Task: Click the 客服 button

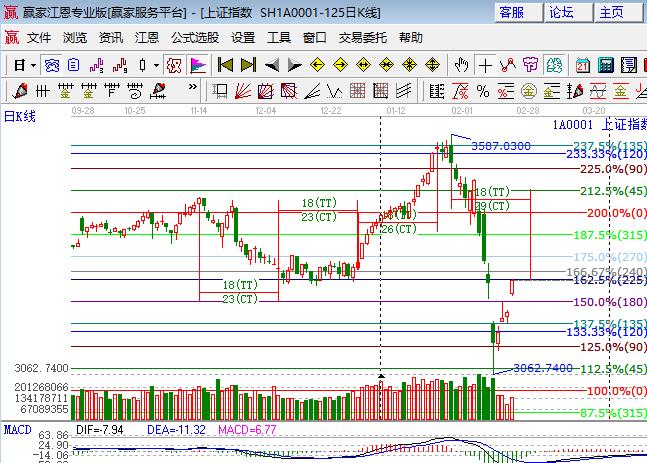Action: click(x=511, y=13)
